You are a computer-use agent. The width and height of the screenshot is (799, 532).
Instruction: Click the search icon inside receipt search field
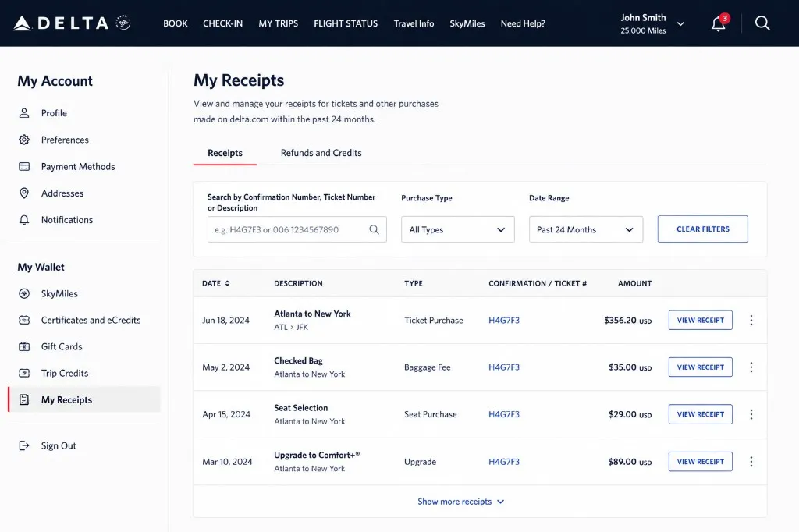(x=374, y=229)
